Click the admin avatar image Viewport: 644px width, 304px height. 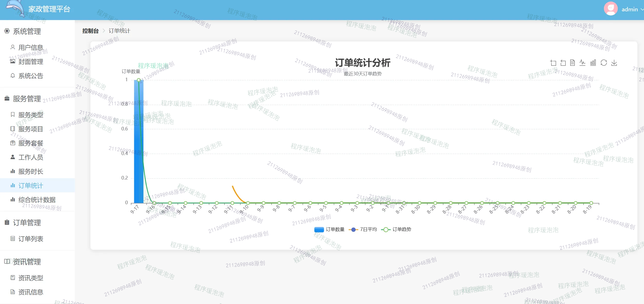611,9
